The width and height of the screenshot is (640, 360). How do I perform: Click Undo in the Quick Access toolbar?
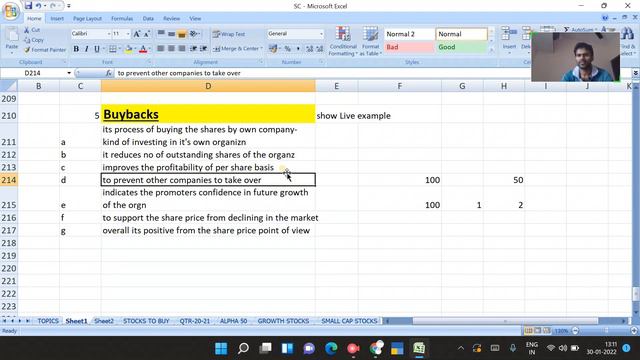[x=38, y=6]
